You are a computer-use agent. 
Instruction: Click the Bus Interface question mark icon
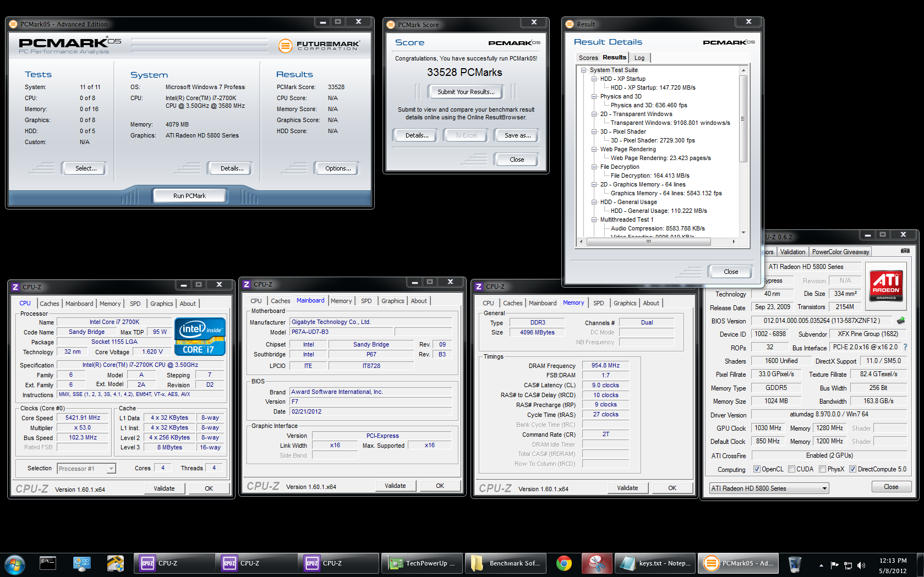905,347
